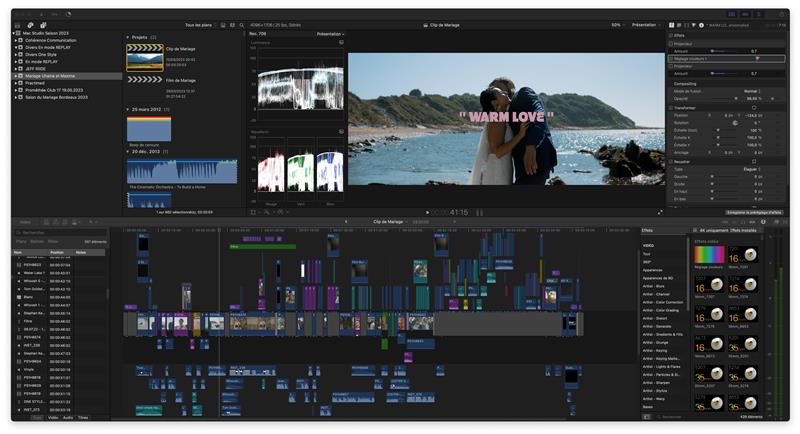
Task: Toggle filmstrip/list view in the browser
Action: 223,25
